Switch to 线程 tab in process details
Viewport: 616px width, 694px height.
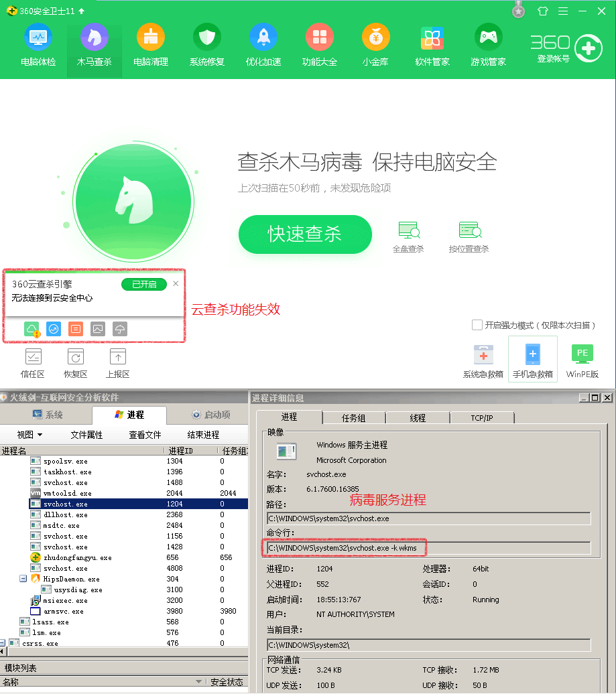tap(418, 418)
